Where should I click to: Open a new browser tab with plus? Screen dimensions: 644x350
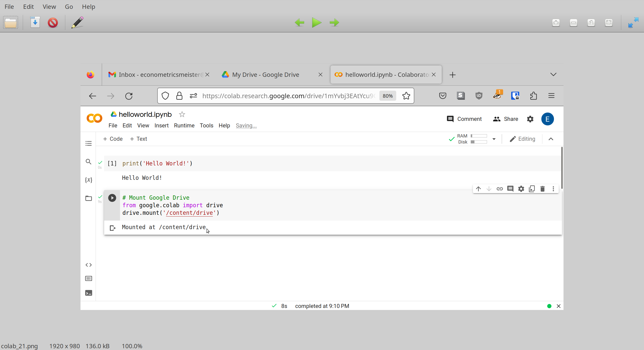[x=453, y=75]
